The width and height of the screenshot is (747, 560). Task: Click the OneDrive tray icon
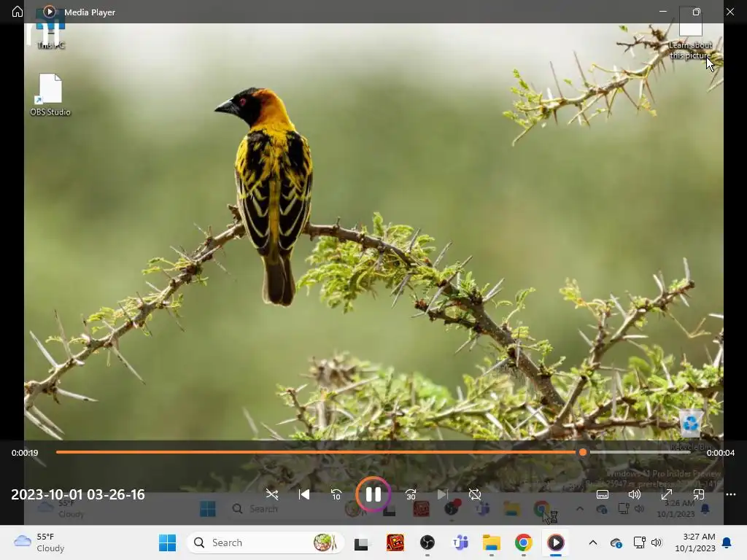click(x=616, y=542)
